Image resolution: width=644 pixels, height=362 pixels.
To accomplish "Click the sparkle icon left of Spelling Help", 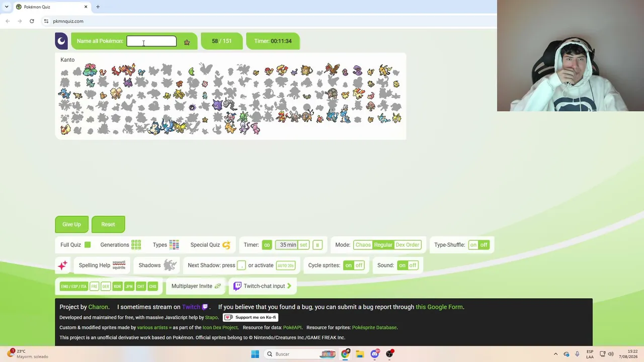I will click(x=62, y=265).
